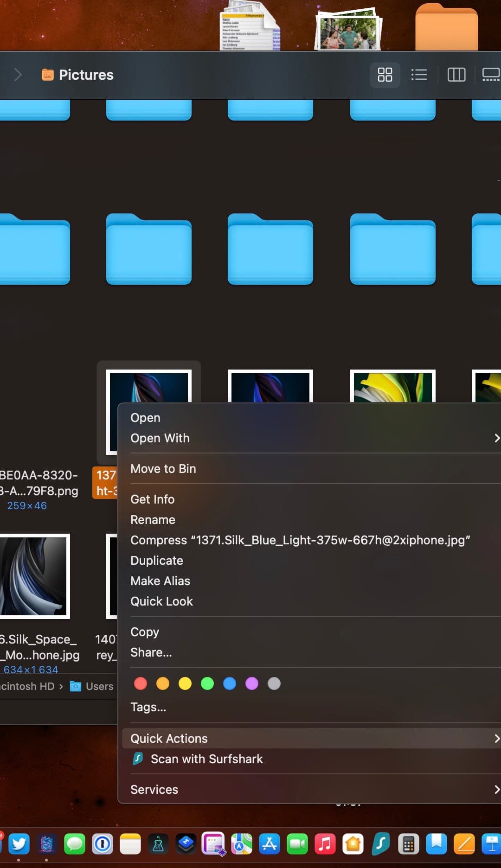This screenshot has height=868, width=501.
Task: Open Twitter from the Dock
Action: coord(19,844)
